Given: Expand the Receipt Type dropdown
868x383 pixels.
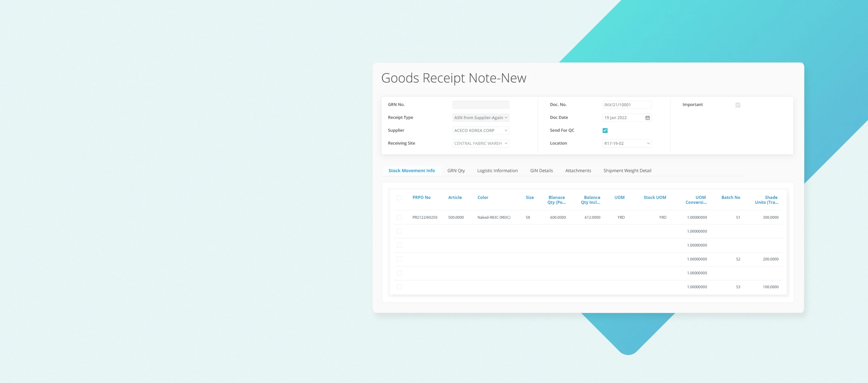Looking at the screenshot, I should coord(480,118).
